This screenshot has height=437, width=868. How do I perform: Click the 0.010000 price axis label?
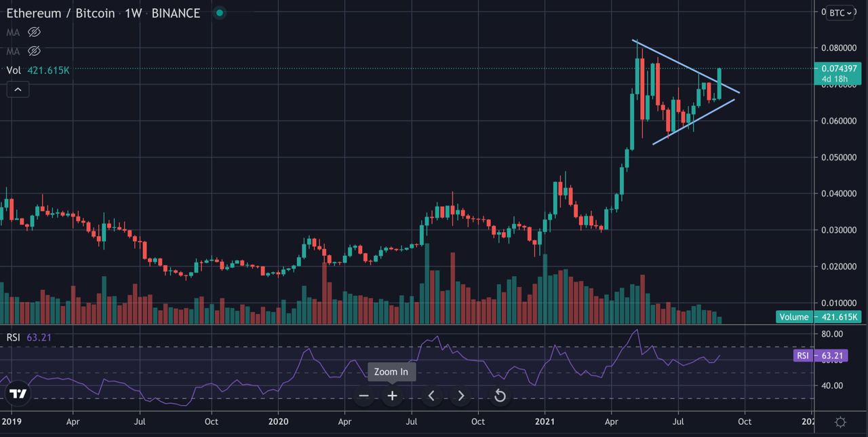[840, 303]
